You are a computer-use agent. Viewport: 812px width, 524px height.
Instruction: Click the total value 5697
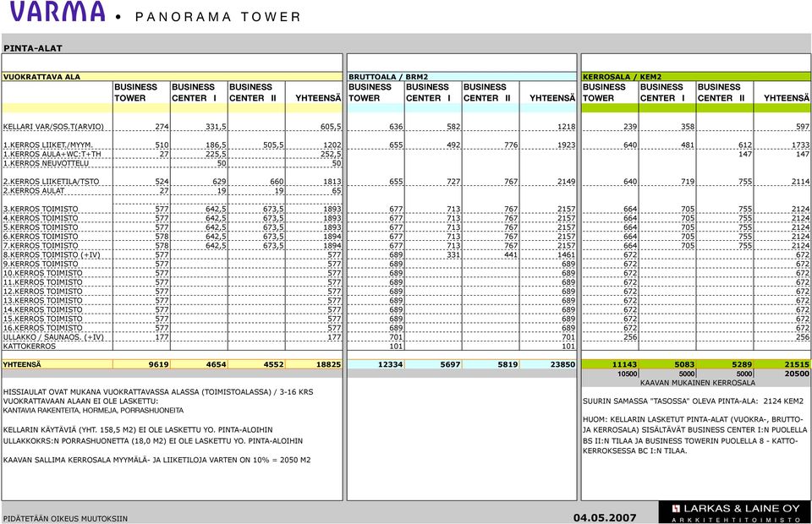[x=451, y=364]
